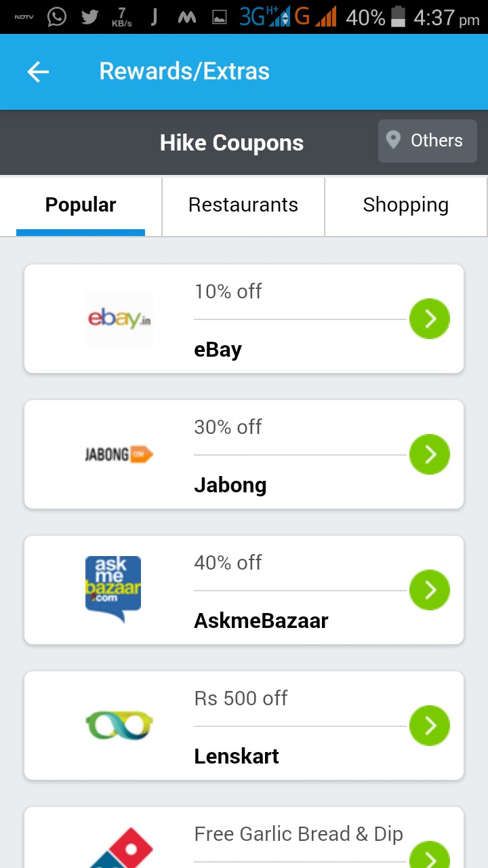
Task: Open the Jabong coupon green arrow
Action: tap(430, 454)
